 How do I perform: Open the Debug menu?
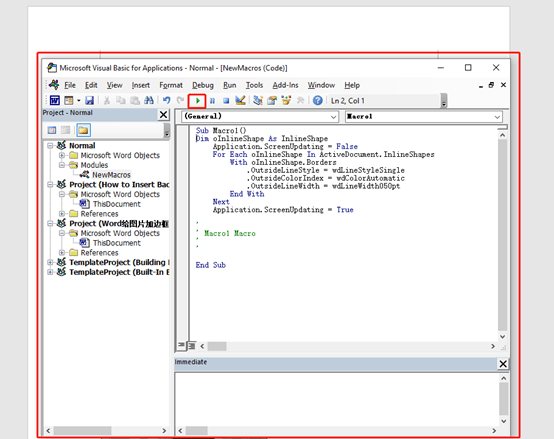(203, 85)
